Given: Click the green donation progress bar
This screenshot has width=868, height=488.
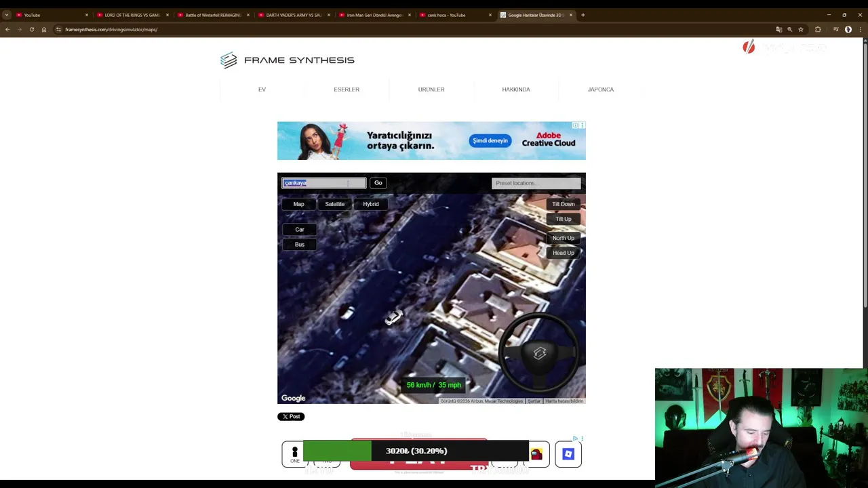Looking at the screenshot, I should (337, 451).
